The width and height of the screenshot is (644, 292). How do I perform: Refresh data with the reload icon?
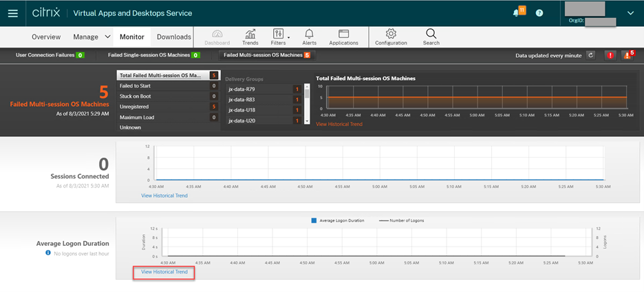pos(590,55)
